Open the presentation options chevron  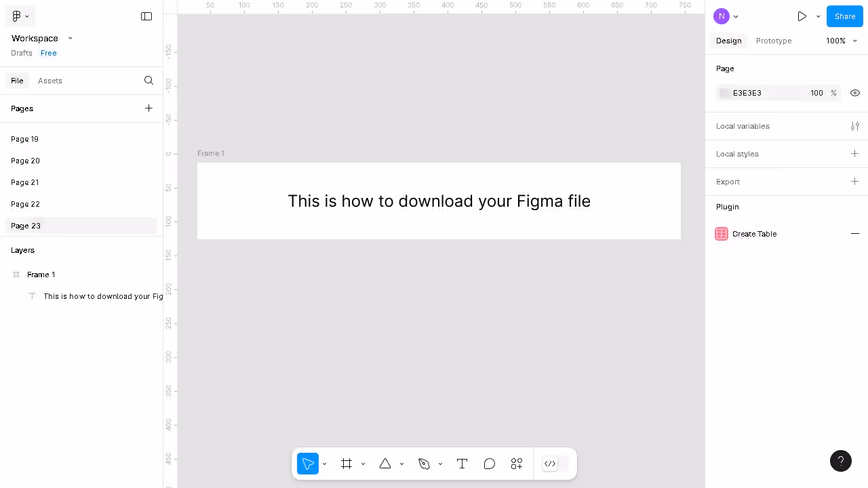[x=818, y=16]
